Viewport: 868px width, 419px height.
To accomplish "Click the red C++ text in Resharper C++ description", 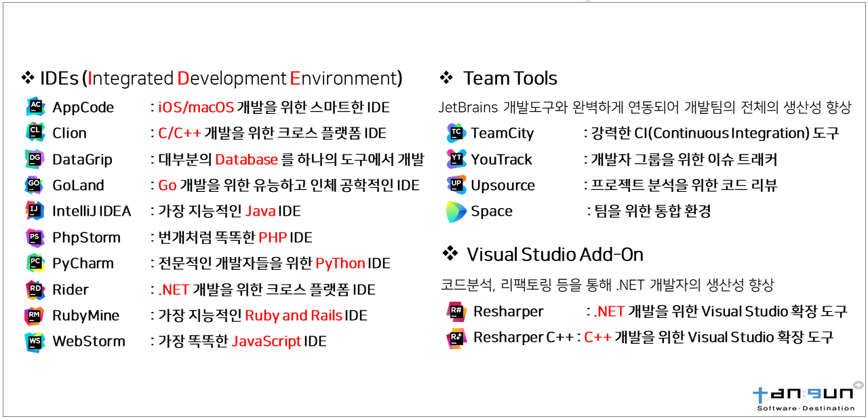I will coord(597,337).
